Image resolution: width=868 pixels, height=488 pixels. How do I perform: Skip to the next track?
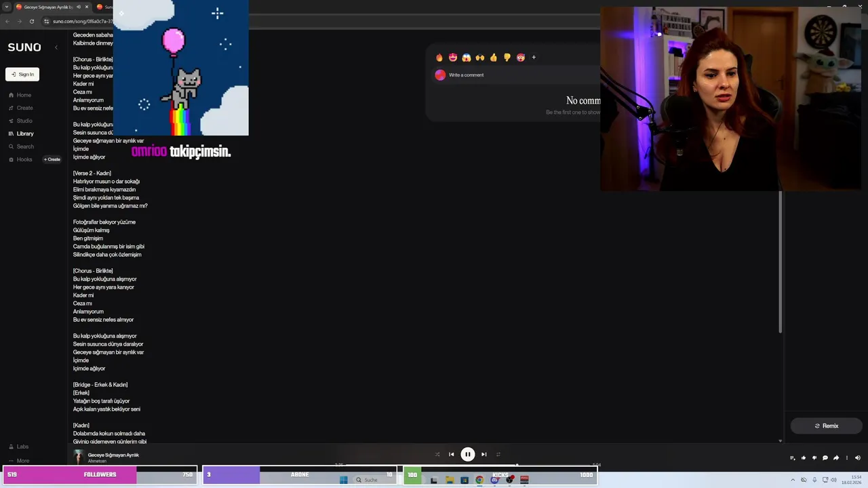pos(484,454)
